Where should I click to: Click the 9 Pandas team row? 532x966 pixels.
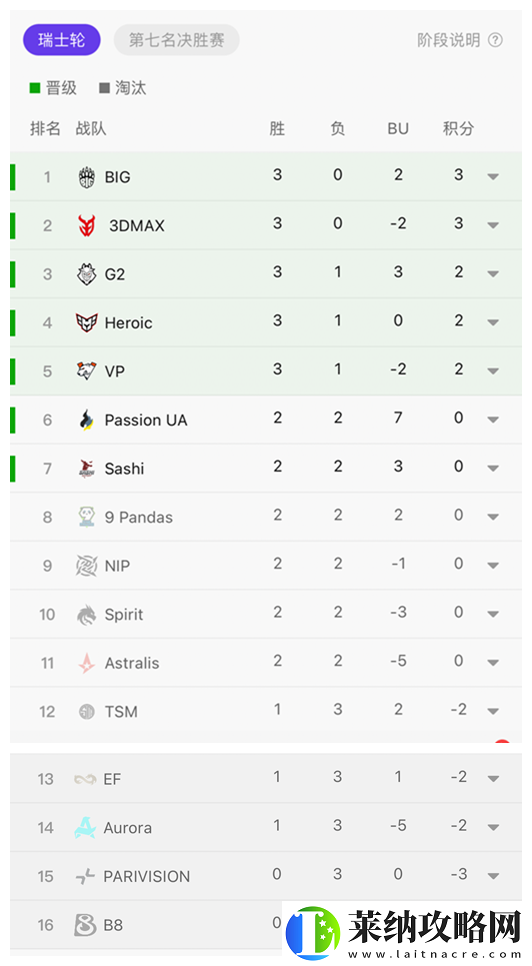[x=266, y=517]
